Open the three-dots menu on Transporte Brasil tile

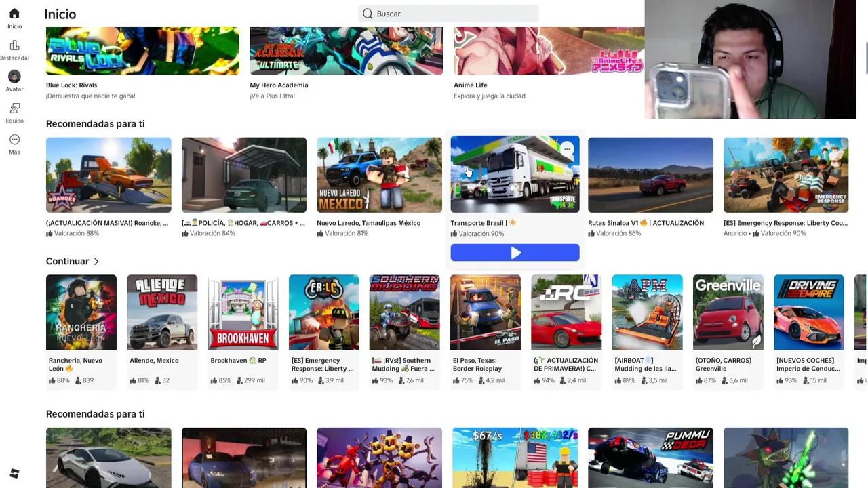click(x=567, y=148)
